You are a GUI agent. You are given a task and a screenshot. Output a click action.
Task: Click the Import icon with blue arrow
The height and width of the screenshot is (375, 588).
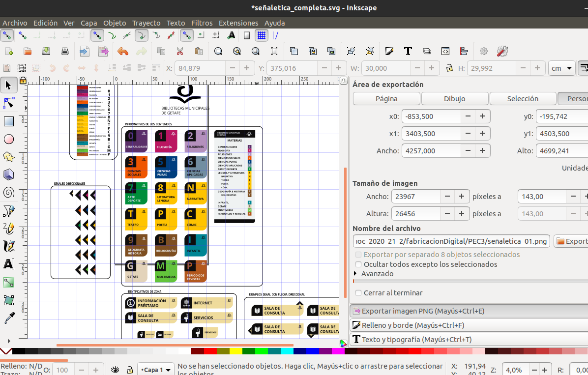[85, 51]
